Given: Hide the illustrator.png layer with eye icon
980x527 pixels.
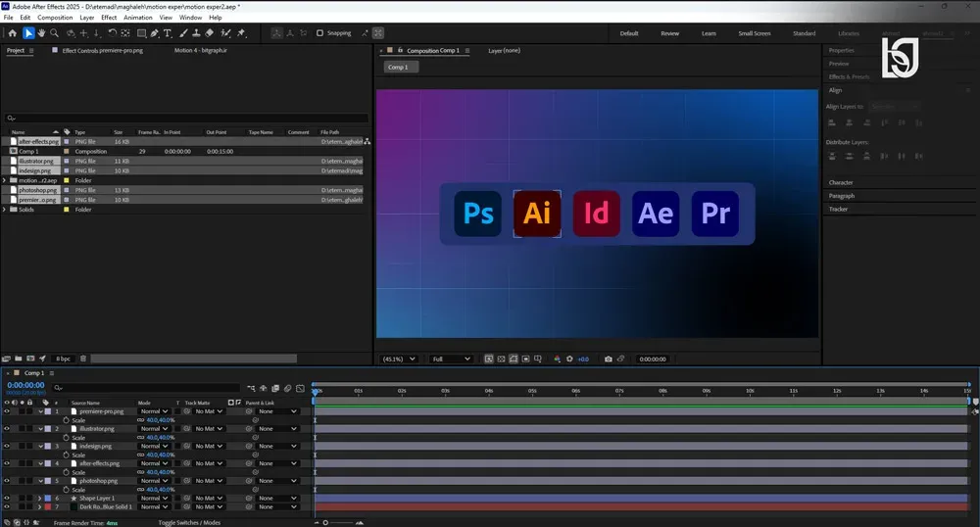Looking at the screenshot, I should click(7, 429).
